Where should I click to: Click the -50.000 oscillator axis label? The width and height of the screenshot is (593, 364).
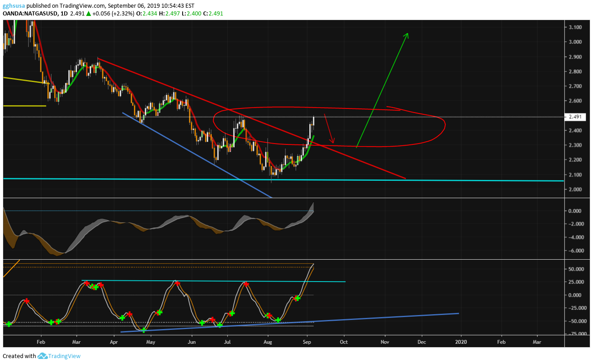pos(578,321)
